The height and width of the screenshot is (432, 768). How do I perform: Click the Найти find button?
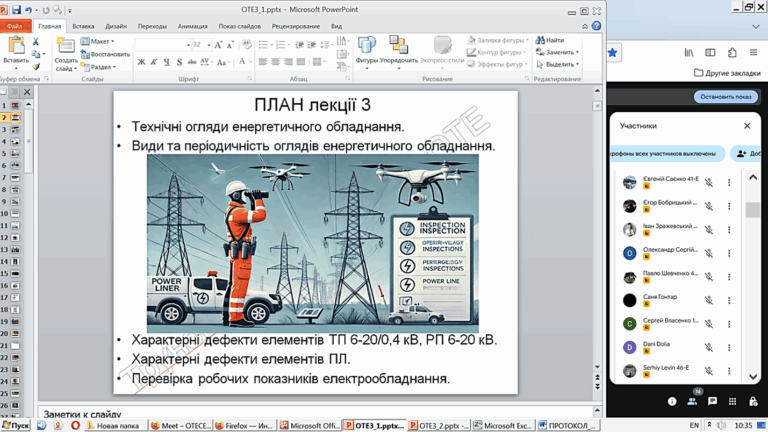point(550,40)
